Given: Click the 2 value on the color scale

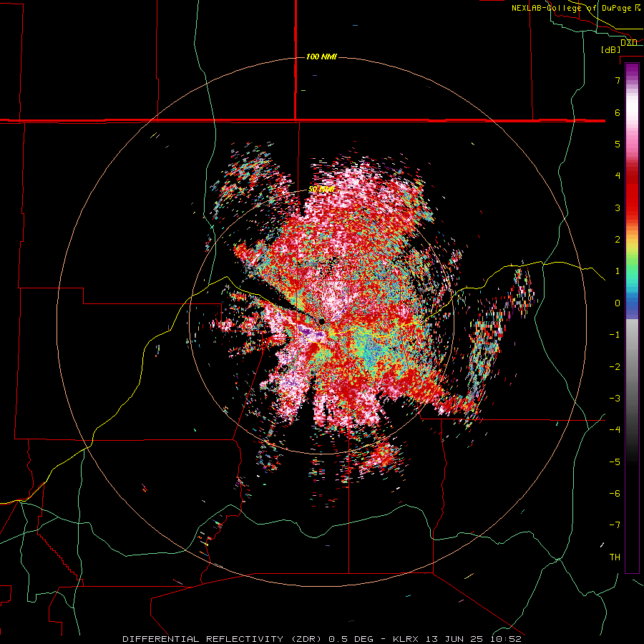Looking at the screenshot, I should click(618, 240).
